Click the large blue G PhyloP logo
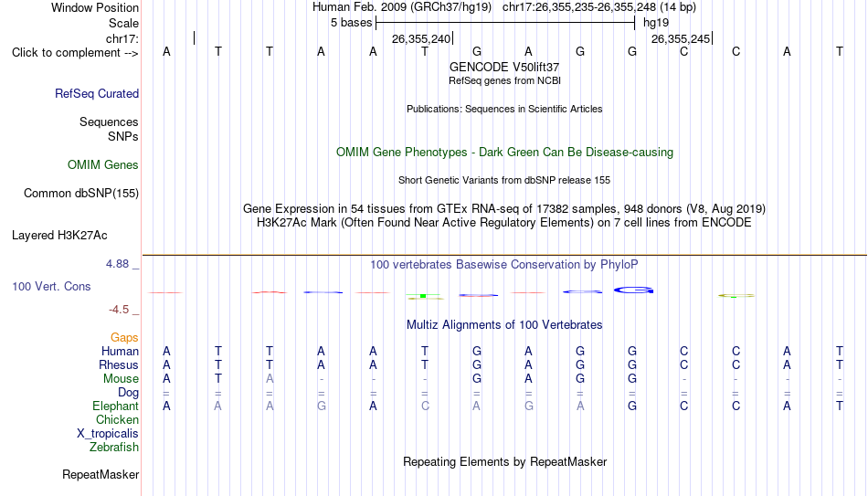The width and height of the screenshot is (868, 496). click(633, 290)
